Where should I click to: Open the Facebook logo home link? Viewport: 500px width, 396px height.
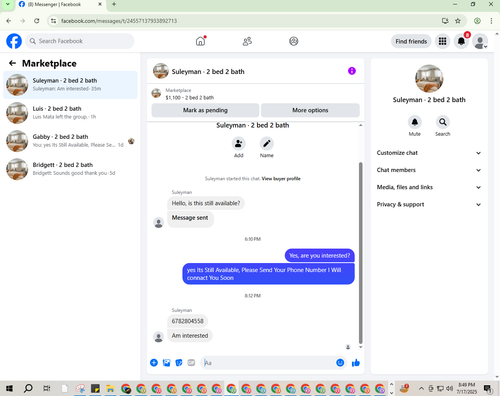tap(14, 41)
